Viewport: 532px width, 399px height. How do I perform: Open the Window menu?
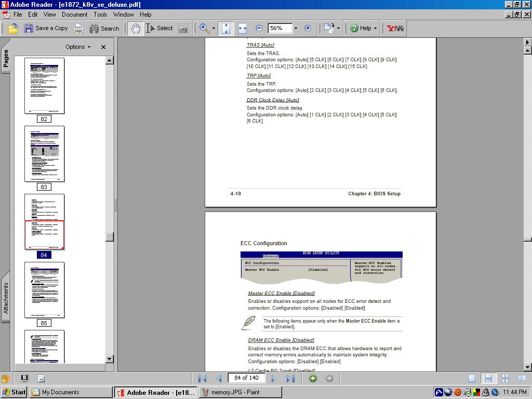coord(124,15)
